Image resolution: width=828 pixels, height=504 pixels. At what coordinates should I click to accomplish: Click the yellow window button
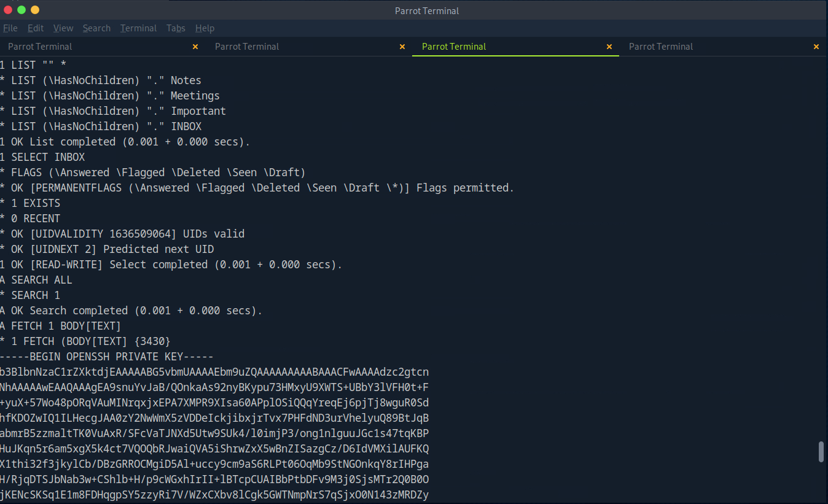[x=35, y=10]
